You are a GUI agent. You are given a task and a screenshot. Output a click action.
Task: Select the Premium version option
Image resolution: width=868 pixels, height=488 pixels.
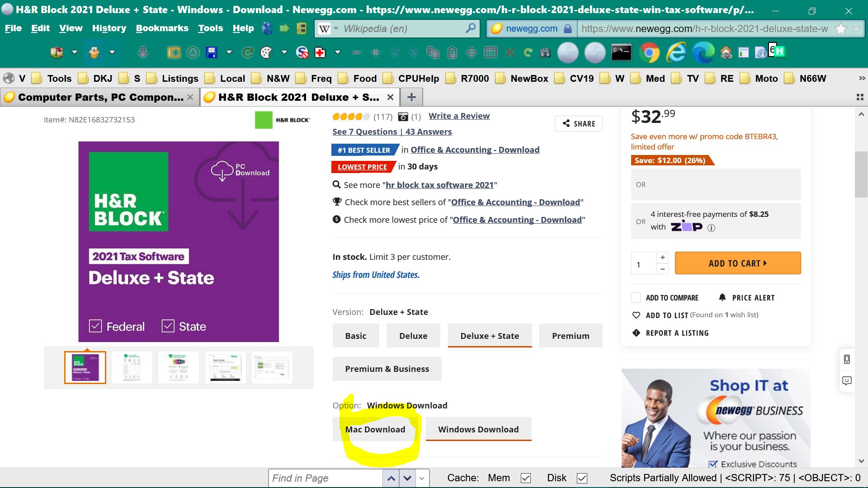(571, 336)
